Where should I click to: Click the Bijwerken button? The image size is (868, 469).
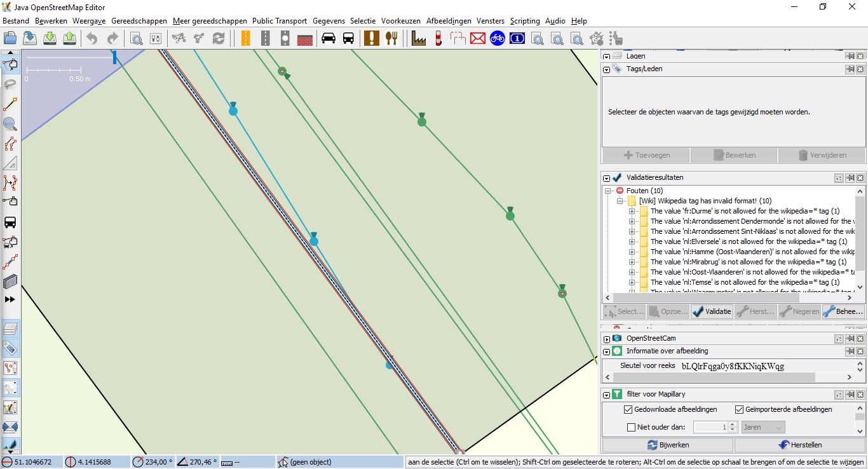(667, 445)
